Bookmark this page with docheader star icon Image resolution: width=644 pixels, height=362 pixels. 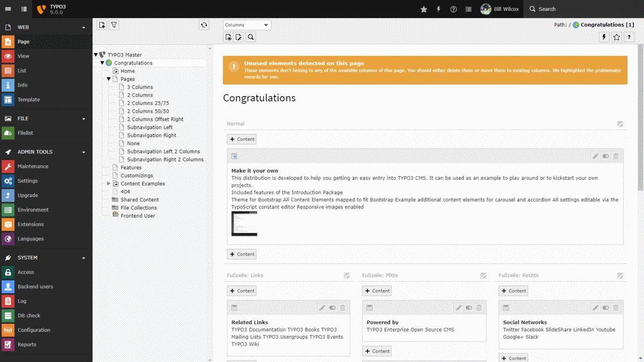pyautogui.click(x=616, y=37)
